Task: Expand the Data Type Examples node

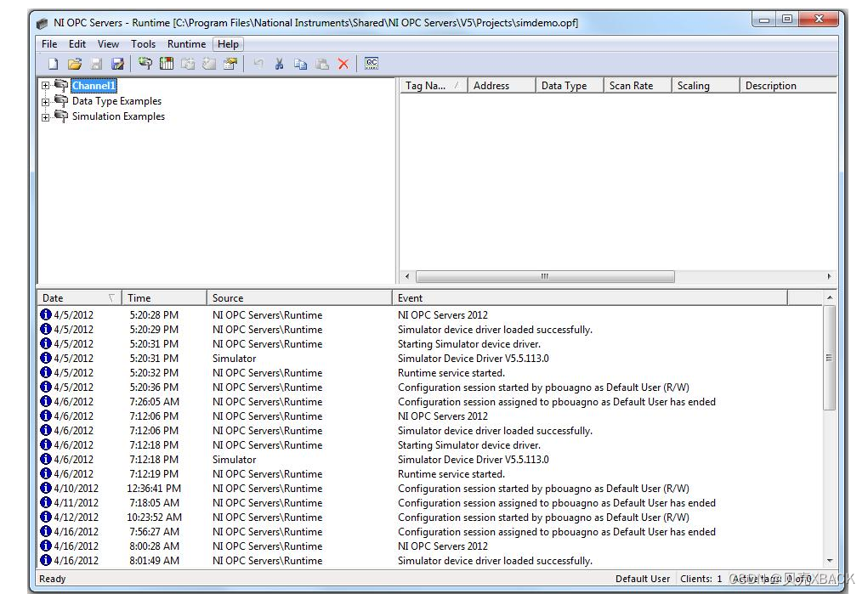Action: [45, 102]
